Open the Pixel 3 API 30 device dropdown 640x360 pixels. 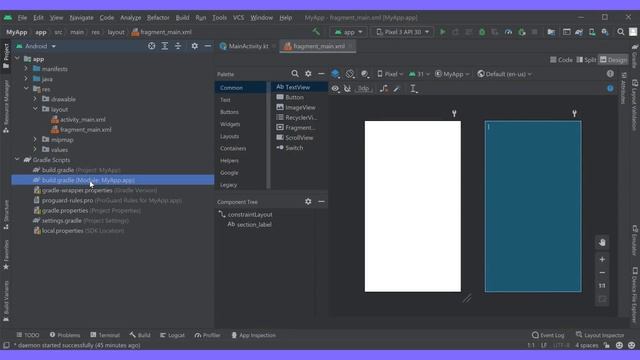click(403, 32)
